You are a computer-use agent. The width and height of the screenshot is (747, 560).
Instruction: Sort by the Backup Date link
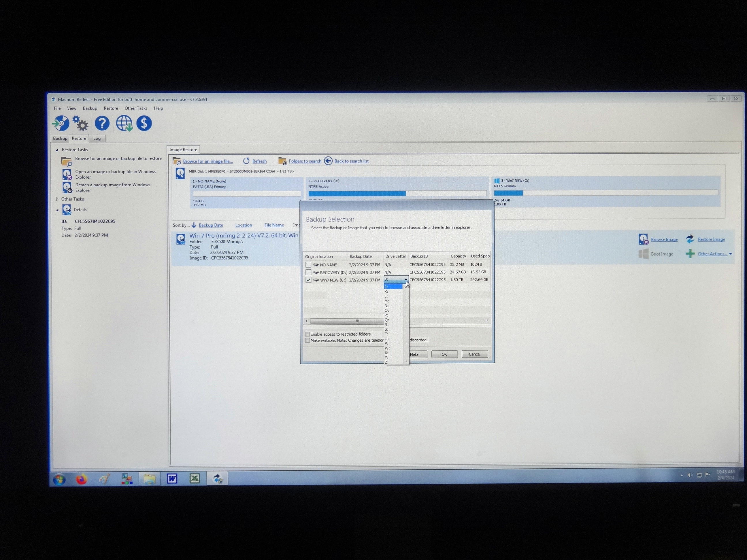pyautogui.click(x=211, y=225)
